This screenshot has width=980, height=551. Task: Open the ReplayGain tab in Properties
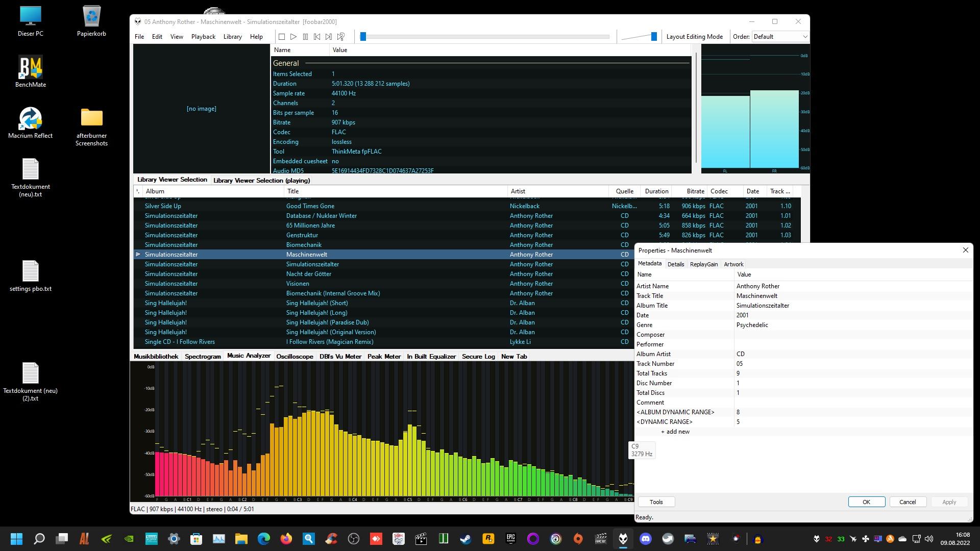(704, 264)
